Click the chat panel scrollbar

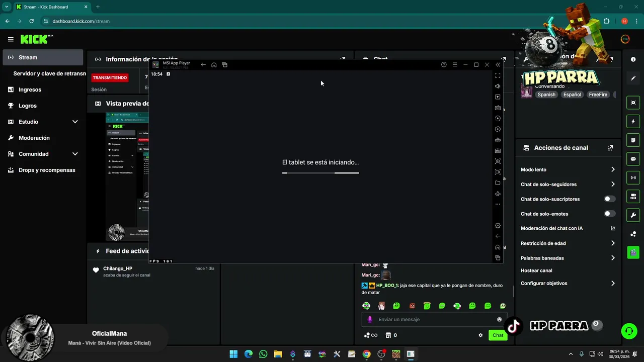513,292
